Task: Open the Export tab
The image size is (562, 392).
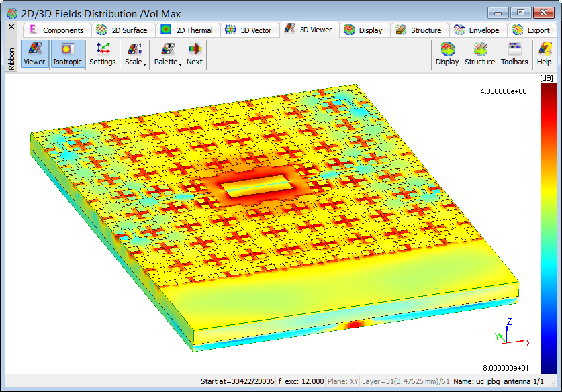Action: coord(531,30)
